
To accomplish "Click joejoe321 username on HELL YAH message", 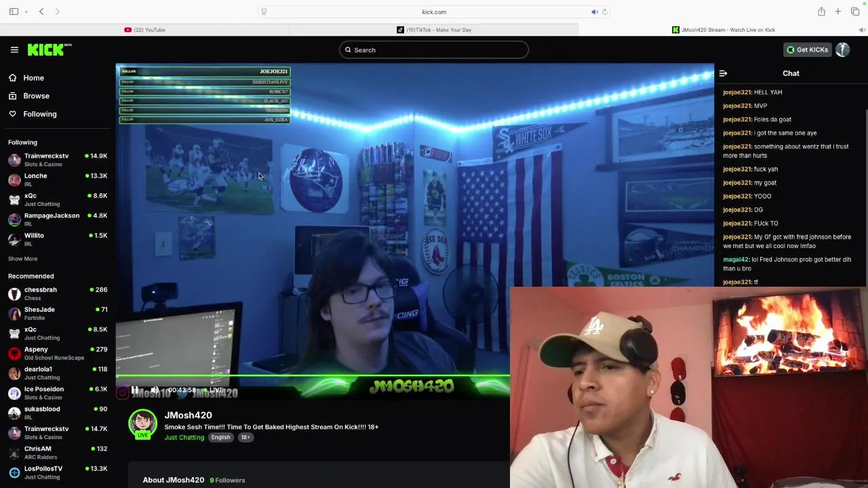I will coord(737,92).
